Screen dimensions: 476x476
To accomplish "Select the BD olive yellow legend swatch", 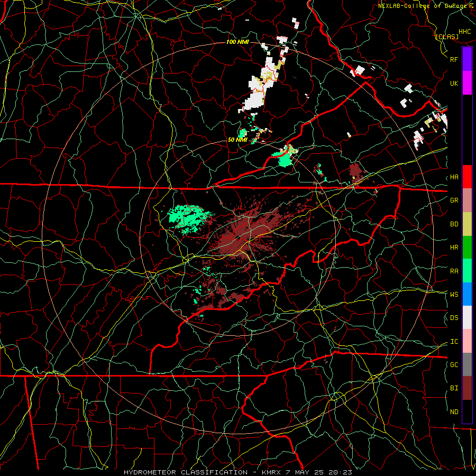I will [467, 224].
